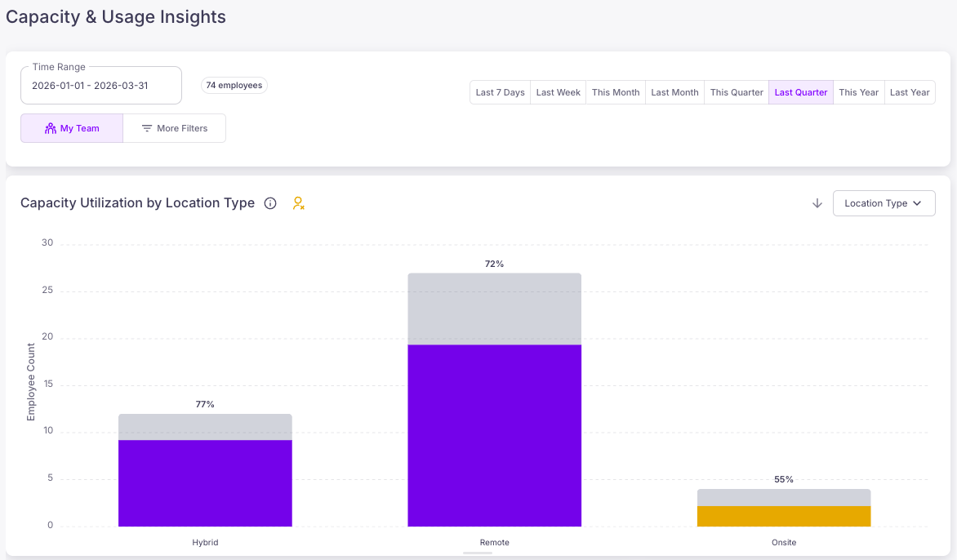Click the filter lines icon
Screen dimensions: 957x560
pyautogui.click(x=147, y=128)
